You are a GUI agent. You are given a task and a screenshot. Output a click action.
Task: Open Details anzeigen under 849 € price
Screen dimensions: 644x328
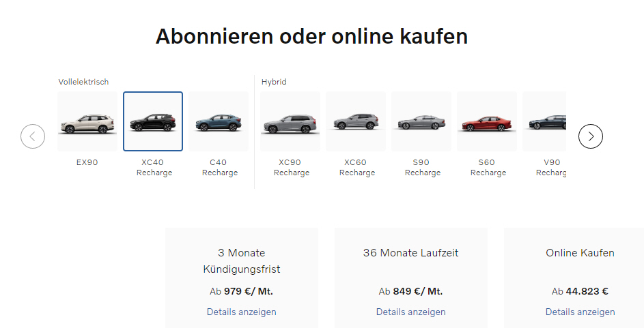[x=411, y=312]
